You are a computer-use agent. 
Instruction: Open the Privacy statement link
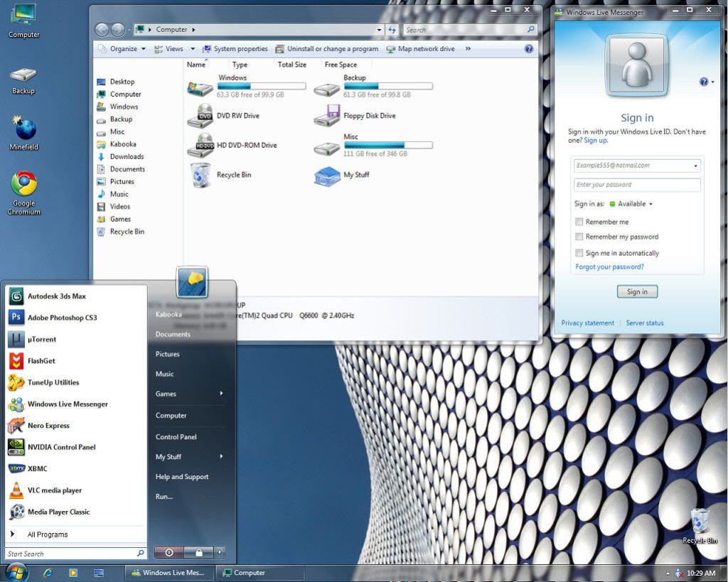[x=587, y=323]
